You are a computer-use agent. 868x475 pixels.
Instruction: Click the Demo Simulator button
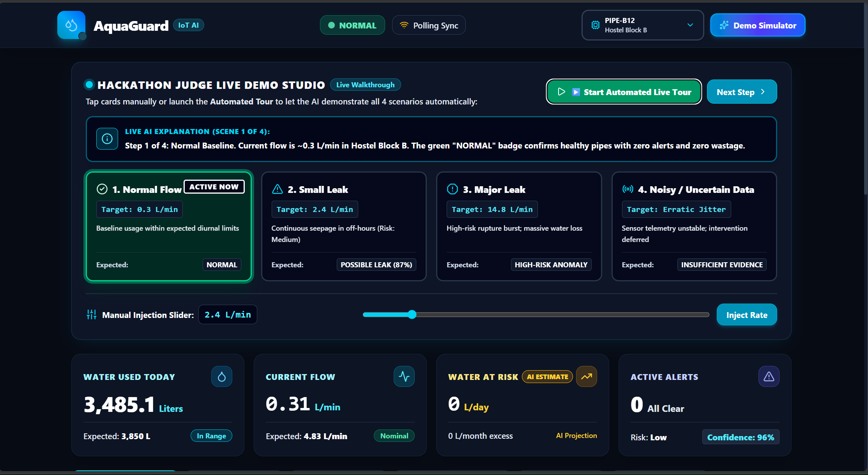coord(757,25)
